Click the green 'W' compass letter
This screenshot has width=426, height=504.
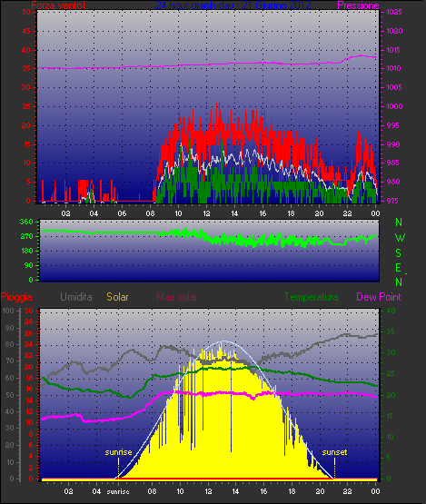pyautogui.click(x=400, y=238)
